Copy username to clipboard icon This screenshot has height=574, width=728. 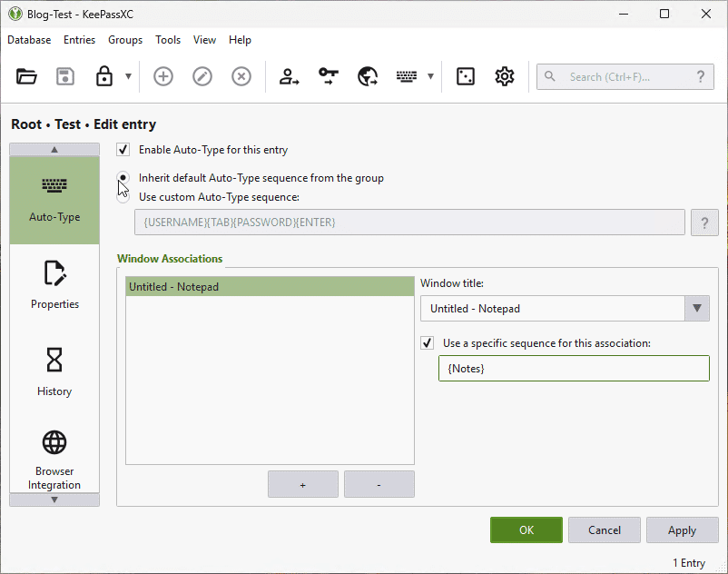click(x=289, y=76)
